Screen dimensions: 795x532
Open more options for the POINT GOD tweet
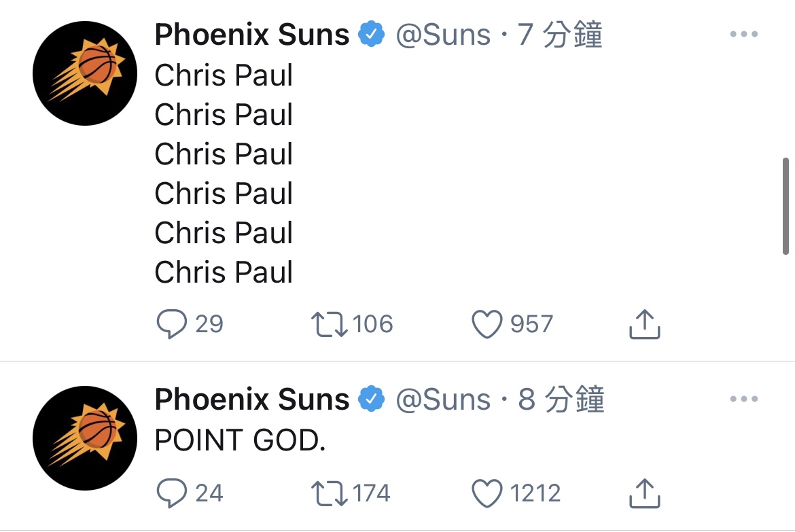[744, 399]
